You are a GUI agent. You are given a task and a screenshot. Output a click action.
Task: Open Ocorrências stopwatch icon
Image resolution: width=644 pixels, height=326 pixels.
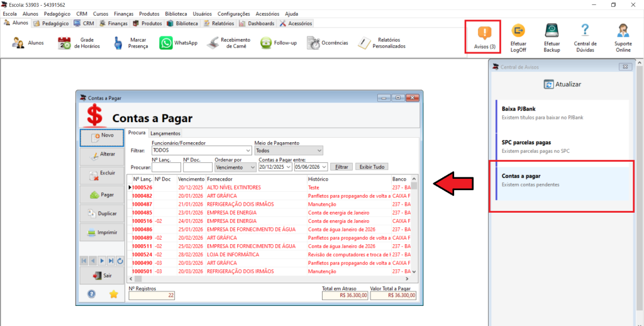[313, 43]
